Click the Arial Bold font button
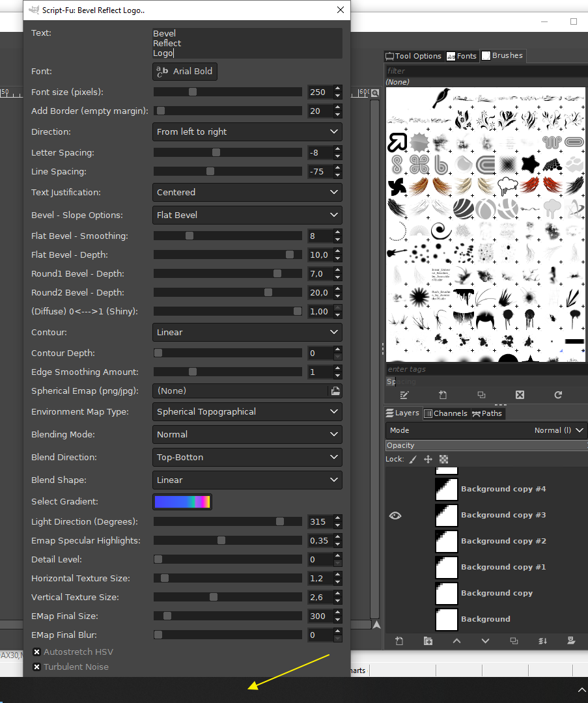 (185, 72)
